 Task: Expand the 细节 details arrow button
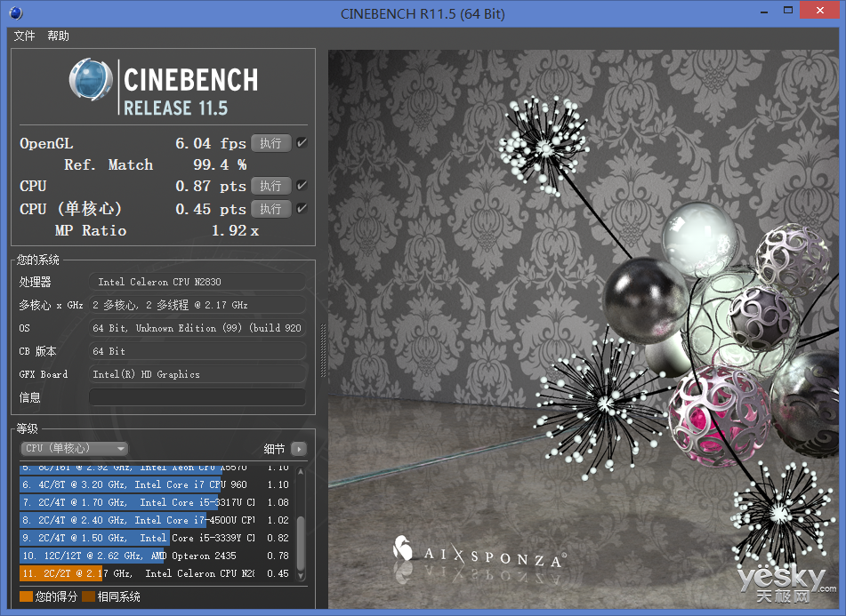point(299,448)
